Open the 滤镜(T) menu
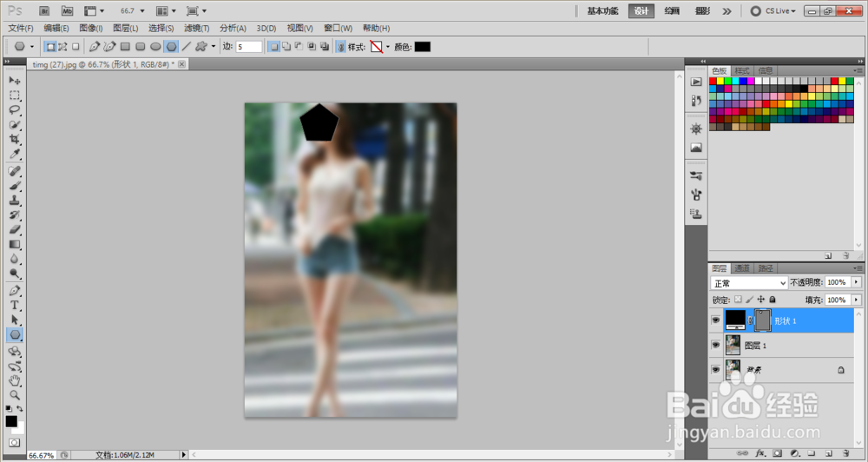This screenshot has height=462, width=868. click(x=196, y=29)
